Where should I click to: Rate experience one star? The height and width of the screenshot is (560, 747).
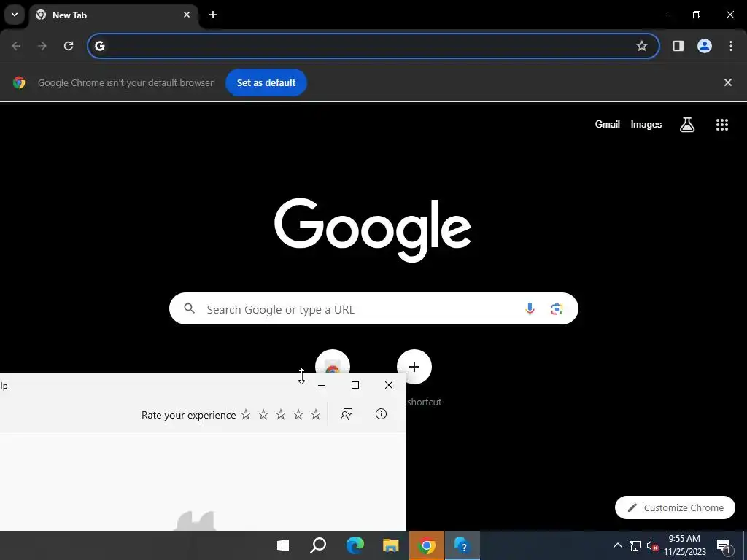246,415
